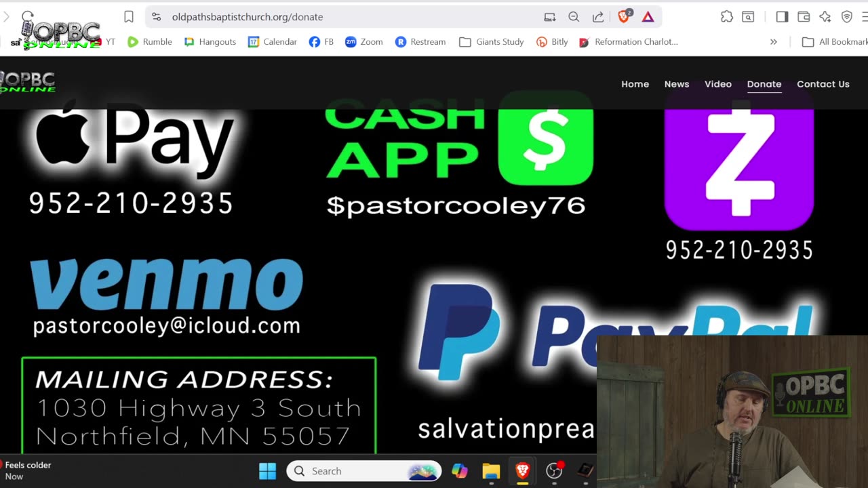This screenshot has height=488, width=868.
Task: Open the Brave Shields lion icon
Action: [x=624, y=16]
